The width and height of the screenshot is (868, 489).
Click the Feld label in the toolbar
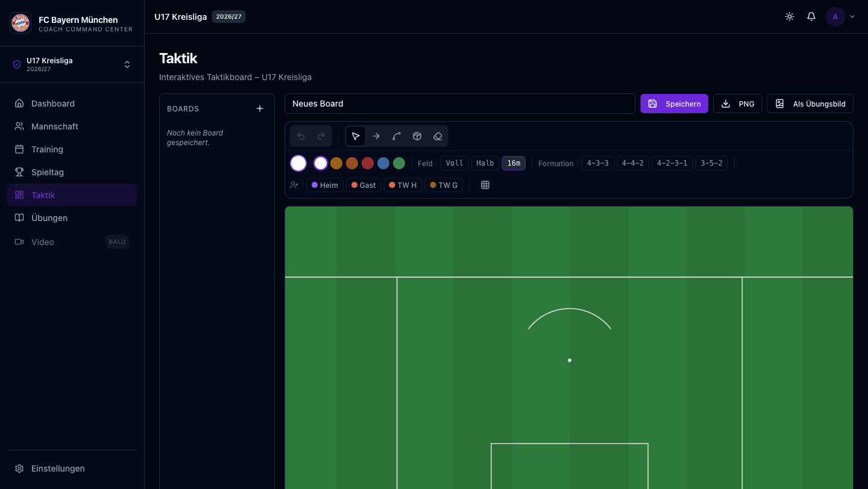click(x=425, y=164)
